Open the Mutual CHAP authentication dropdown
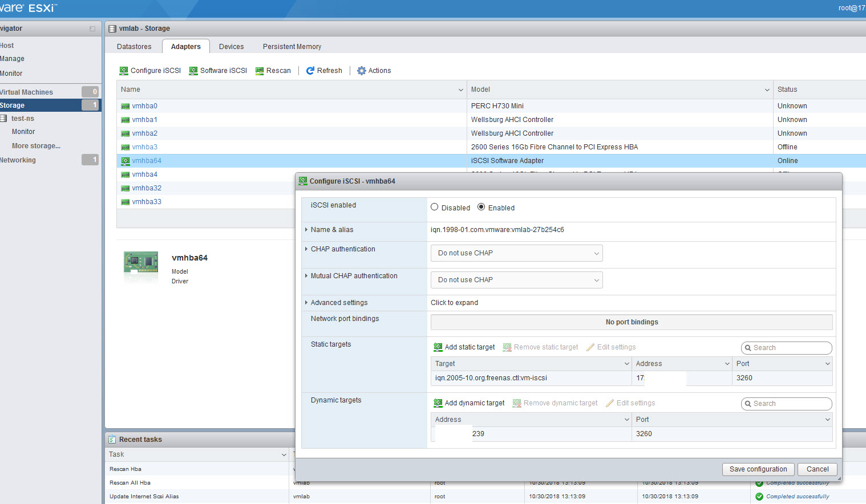This screenshot has width=866, height=504. pos(516,280)
